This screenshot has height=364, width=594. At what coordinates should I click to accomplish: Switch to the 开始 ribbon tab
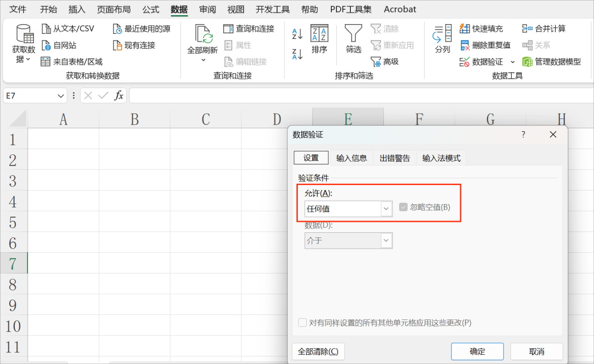point(49,9)
